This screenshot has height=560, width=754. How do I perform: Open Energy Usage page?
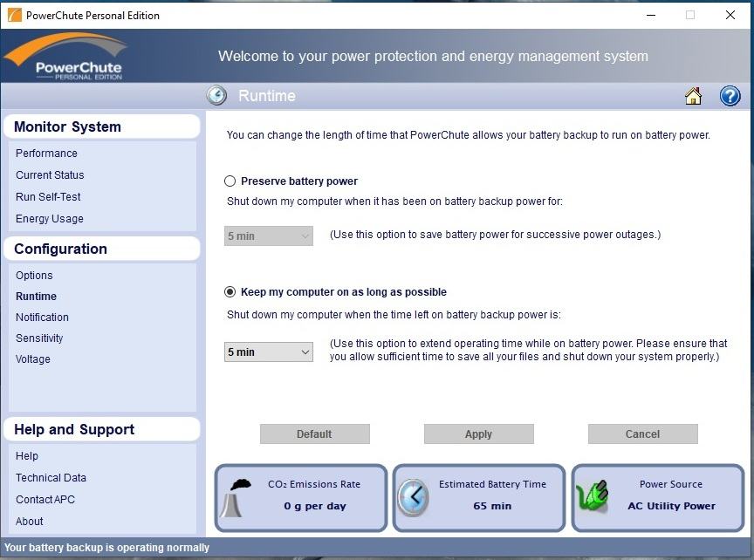pos(50,219)
